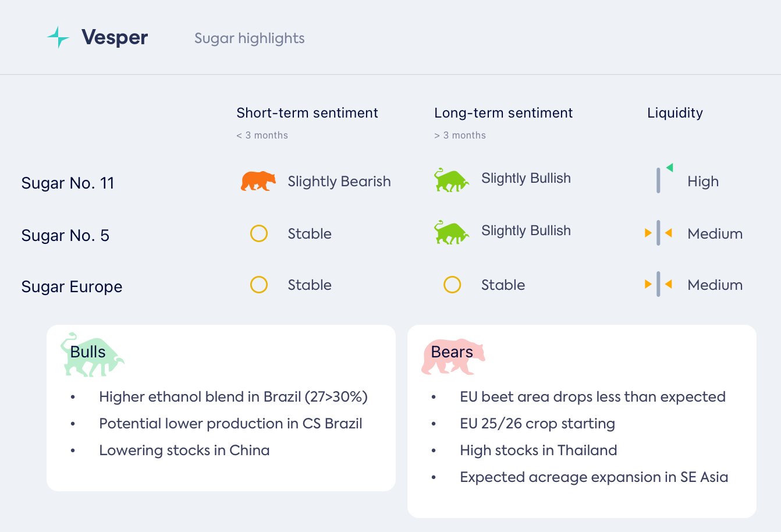The height and width of the screenshot is (532, 781).
Task: Click the Medium liquidity icon for Sugar No. 5
Action: point(658,233)
